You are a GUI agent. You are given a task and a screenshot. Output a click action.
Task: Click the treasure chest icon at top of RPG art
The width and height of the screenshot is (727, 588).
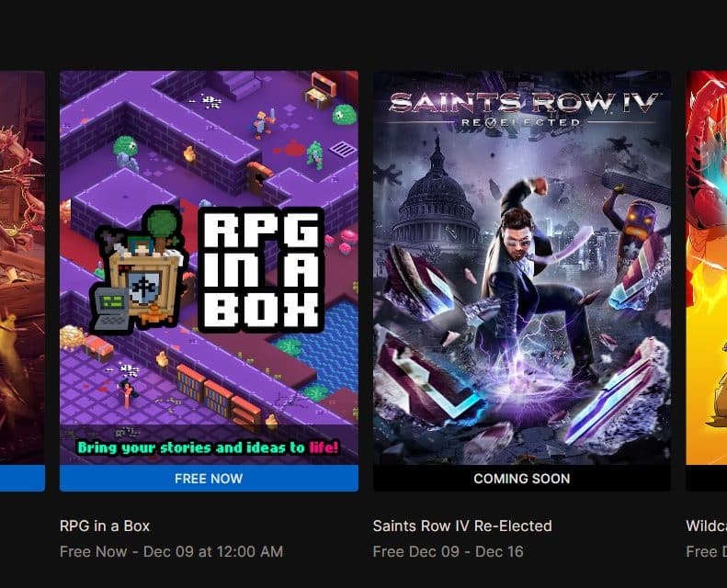[x=320, y=92]
